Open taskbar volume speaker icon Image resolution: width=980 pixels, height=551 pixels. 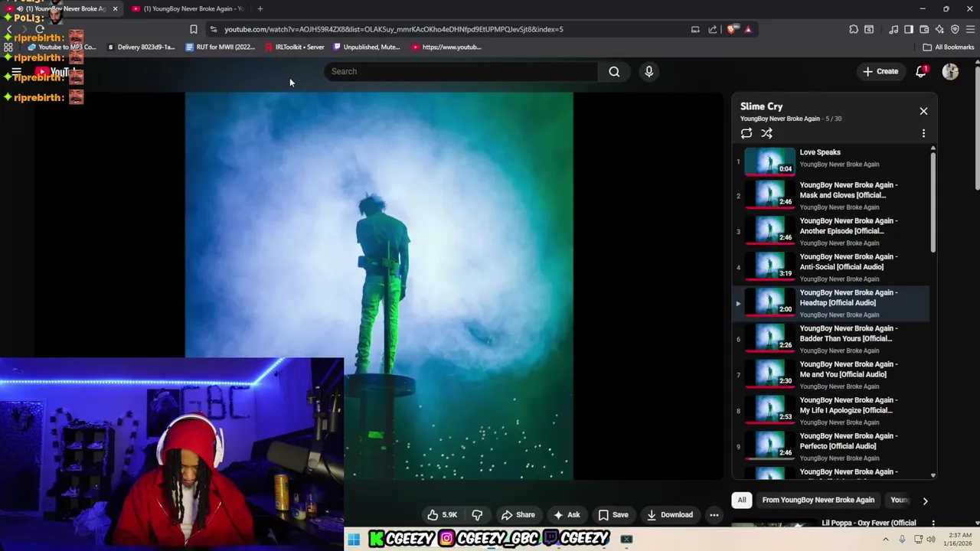pos(930,540)
